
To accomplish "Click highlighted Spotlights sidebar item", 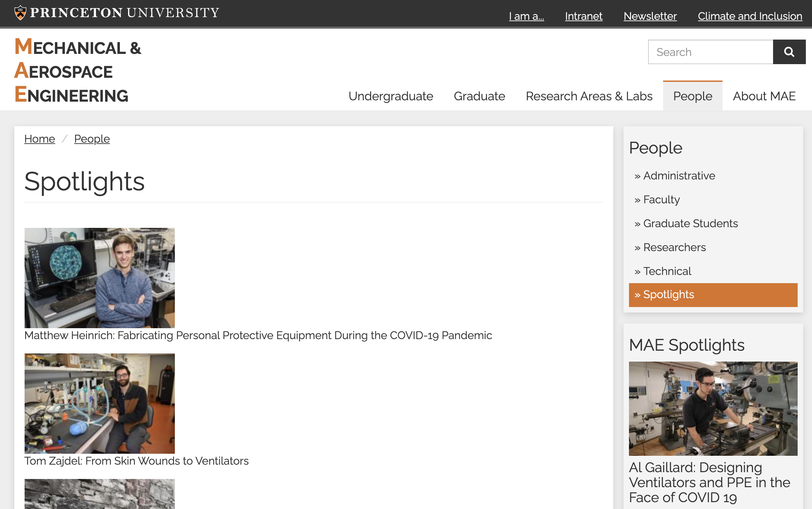I will (x=713, y=295).
